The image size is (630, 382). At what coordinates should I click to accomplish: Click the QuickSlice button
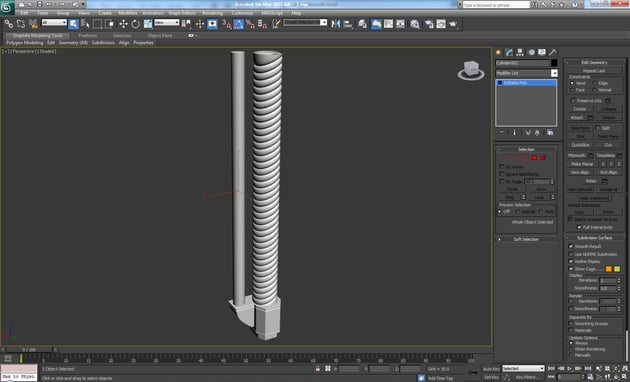click(x=580, y=145)
